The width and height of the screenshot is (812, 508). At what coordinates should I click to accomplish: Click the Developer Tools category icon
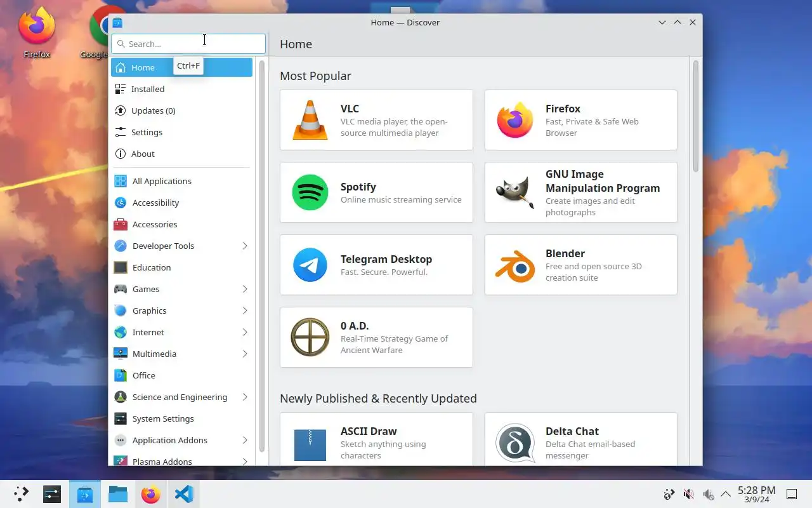pyautogui.click(x=121, y=246)
